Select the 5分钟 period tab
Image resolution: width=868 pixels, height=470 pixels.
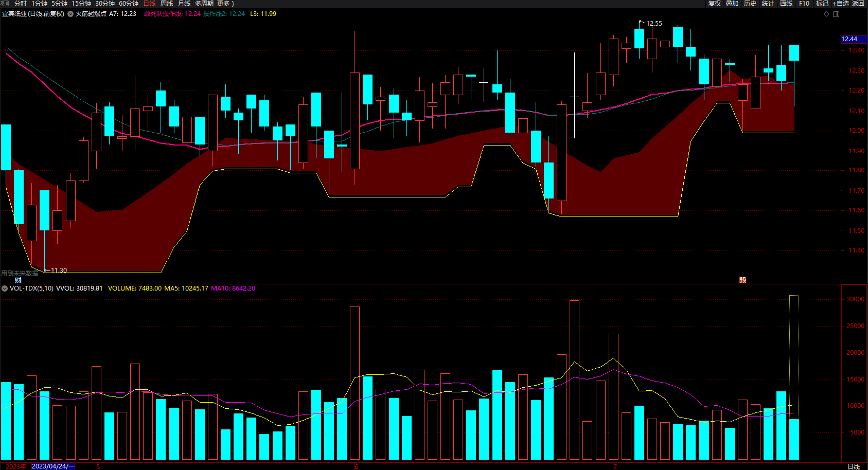(60, 4)
